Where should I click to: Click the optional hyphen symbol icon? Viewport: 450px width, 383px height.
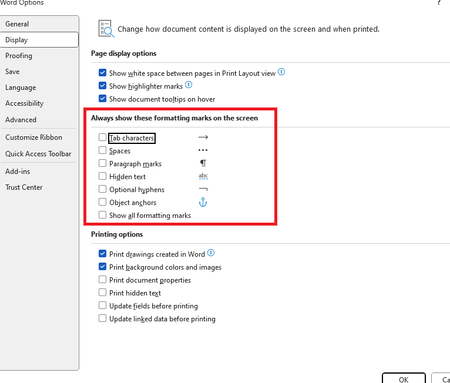[x=203, y=189]
